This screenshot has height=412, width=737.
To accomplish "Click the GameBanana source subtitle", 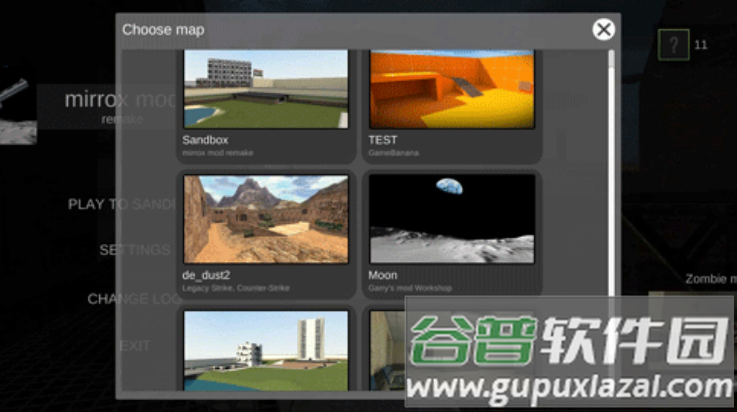I will [392, 153].
